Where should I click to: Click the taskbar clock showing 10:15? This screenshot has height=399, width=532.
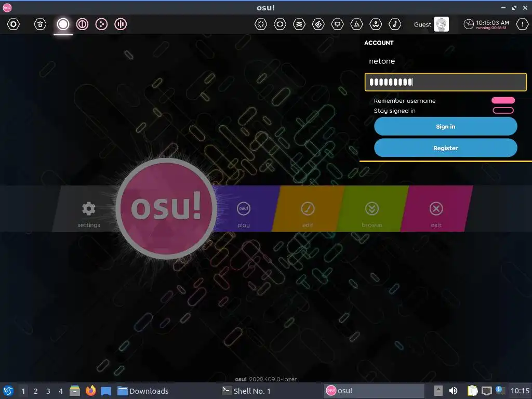point(520,391)
